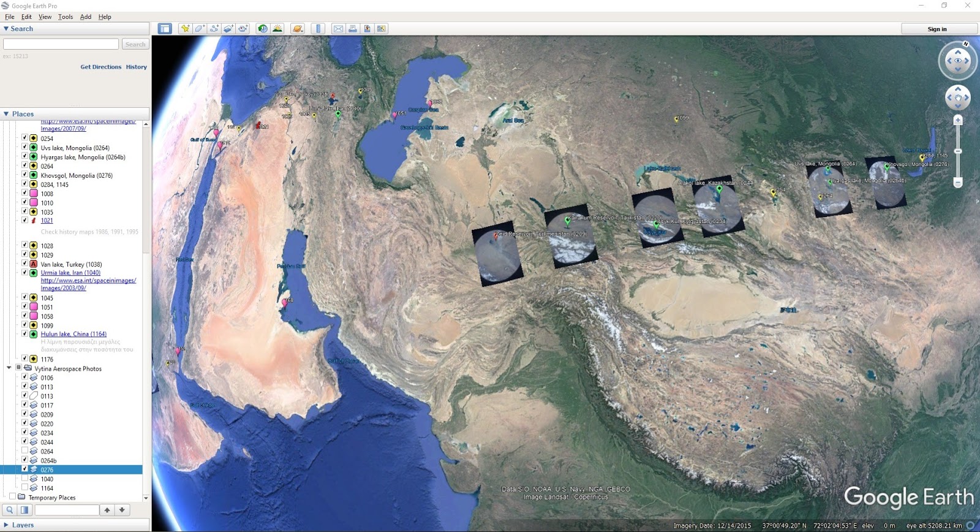Image resolution: width=980 pixels, height=532 pixels.
Task: Open the planet switcher toolbar icon
Action: point(298,28)
